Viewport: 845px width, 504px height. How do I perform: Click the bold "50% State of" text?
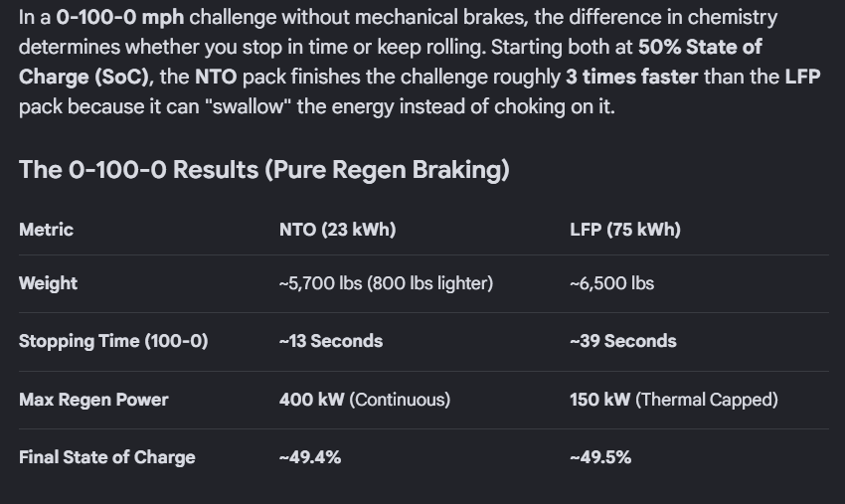(700, 48)
